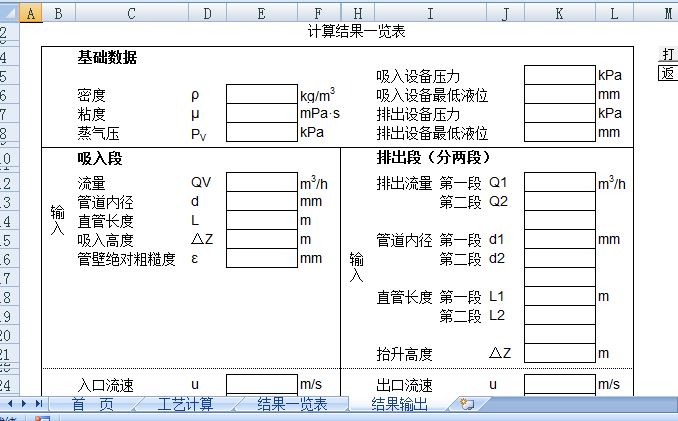Click the 排出设备最低液位 input field
678x421 pixels.
click(560, 132)
